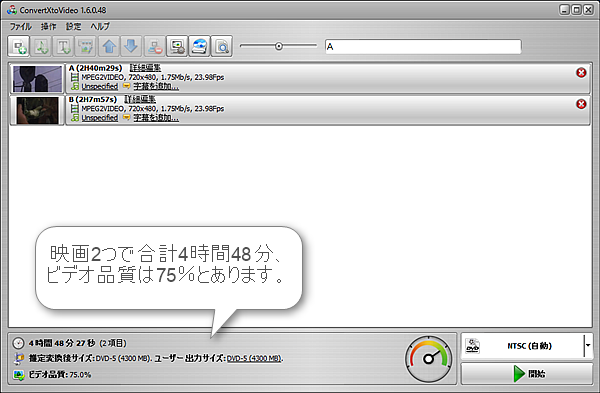Move item down with blue arrow icon
Image resolution: width=600 pixels, height=393 pixels.
(x=131, y=47)
